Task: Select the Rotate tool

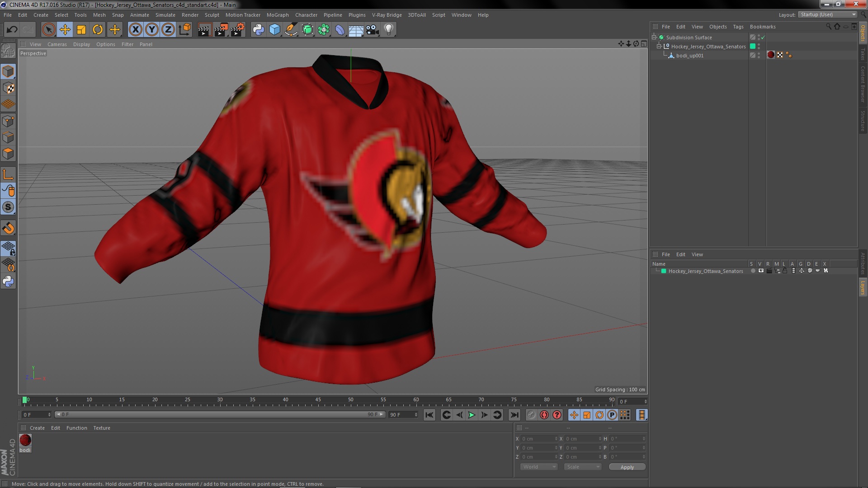Action: [98, 30]
